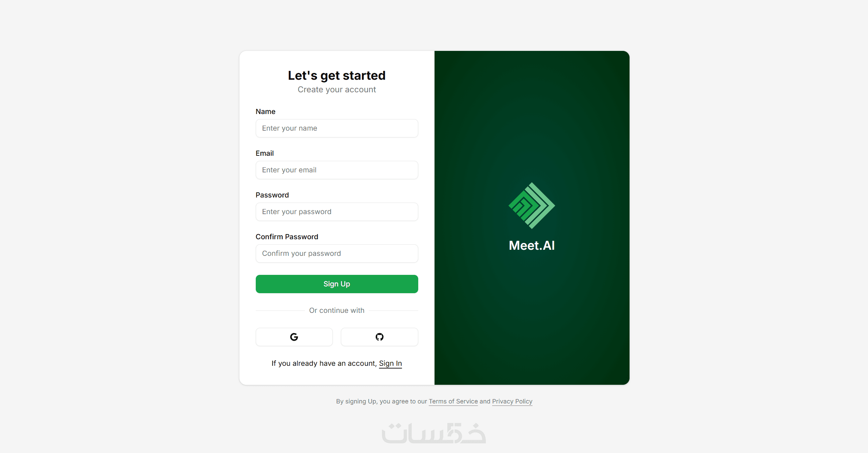868x453 pixels.
Task: Click the Password field label
Action: click(x=272, y=195)
